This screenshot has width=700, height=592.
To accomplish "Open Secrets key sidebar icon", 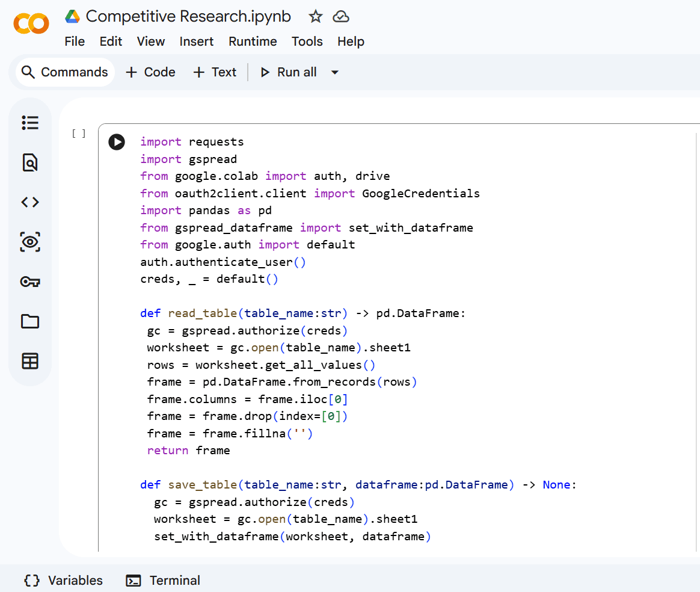I will coord(30,282).
